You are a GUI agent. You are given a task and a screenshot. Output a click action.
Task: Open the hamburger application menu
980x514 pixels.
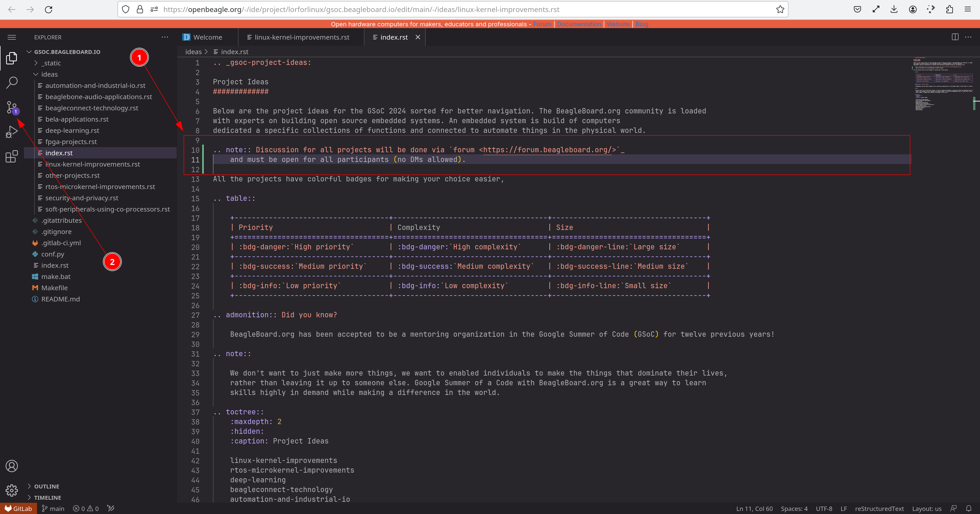pos(12,37)
